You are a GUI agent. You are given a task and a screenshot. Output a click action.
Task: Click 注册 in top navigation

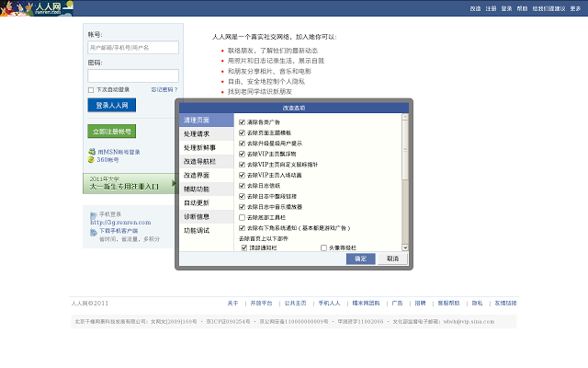click(x=491, y=8)
